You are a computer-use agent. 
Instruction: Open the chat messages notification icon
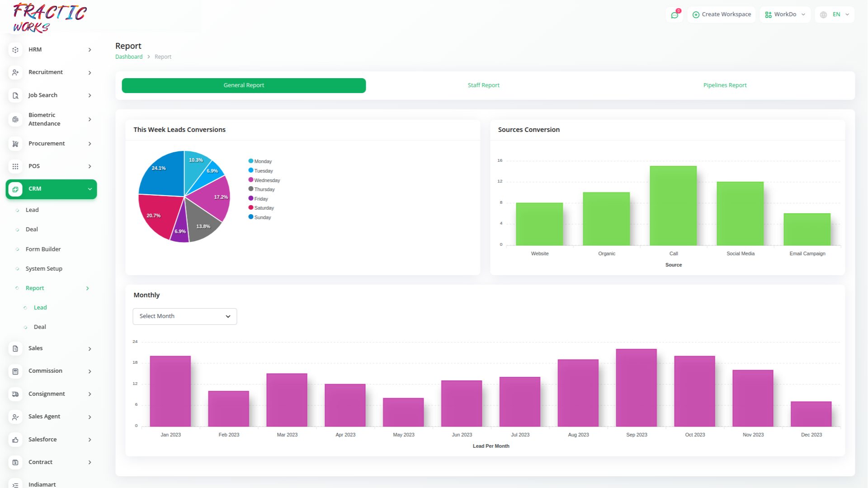point(675,15)
